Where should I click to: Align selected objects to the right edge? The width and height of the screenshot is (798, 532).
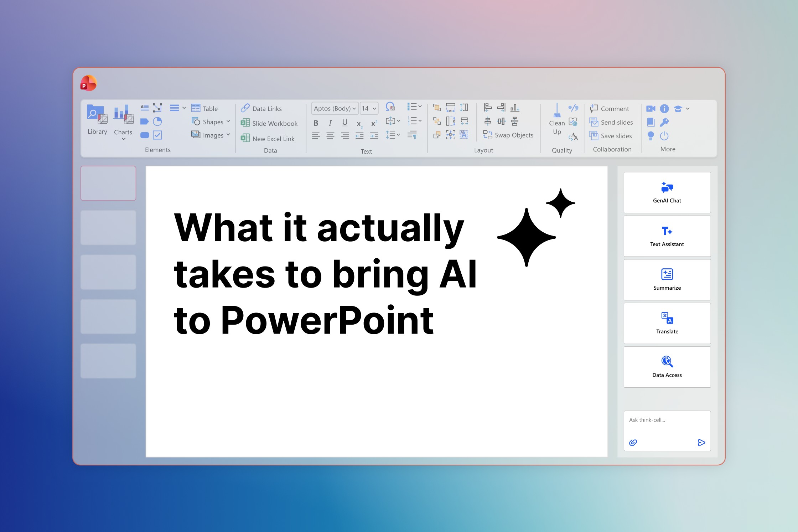click(501, 107)
